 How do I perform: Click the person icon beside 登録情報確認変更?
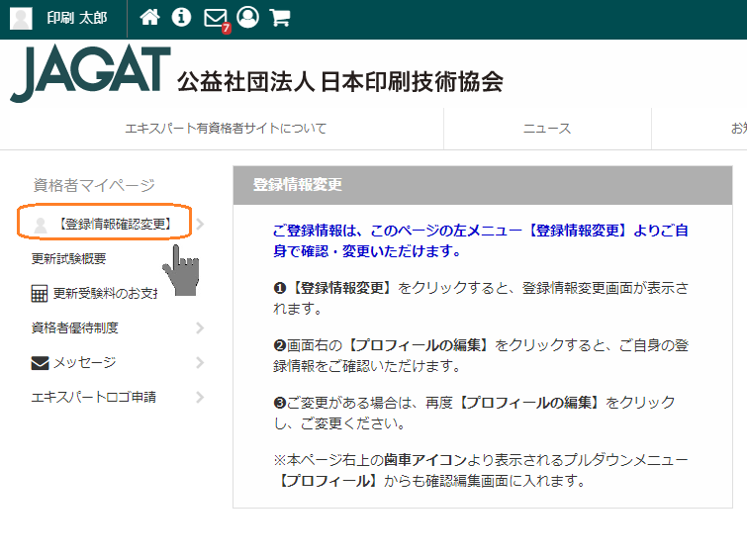click(x=41, y=225)
